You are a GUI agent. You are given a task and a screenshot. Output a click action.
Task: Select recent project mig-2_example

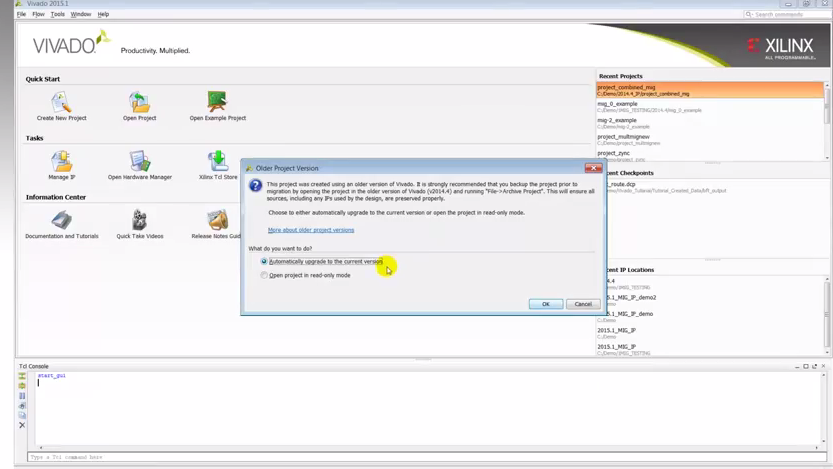tap(710, 123)
